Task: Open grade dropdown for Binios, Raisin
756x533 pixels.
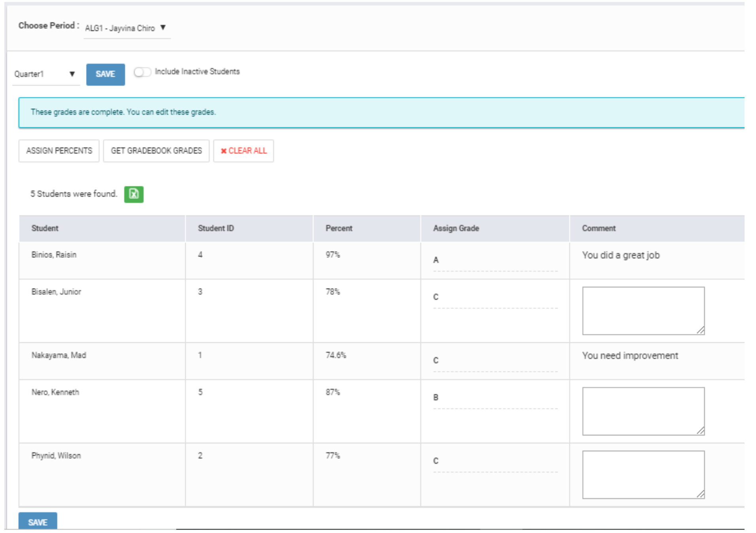Action: [495, 261]
